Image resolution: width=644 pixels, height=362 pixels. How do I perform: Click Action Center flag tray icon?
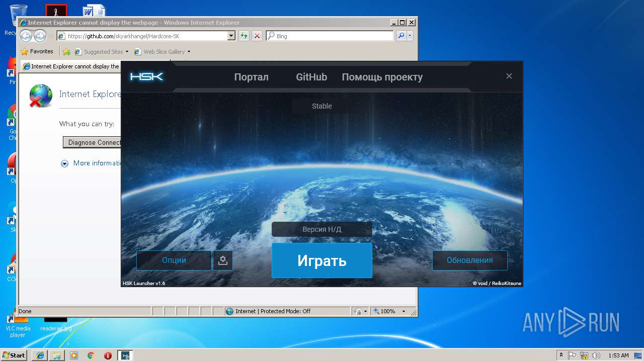[573, 355]
